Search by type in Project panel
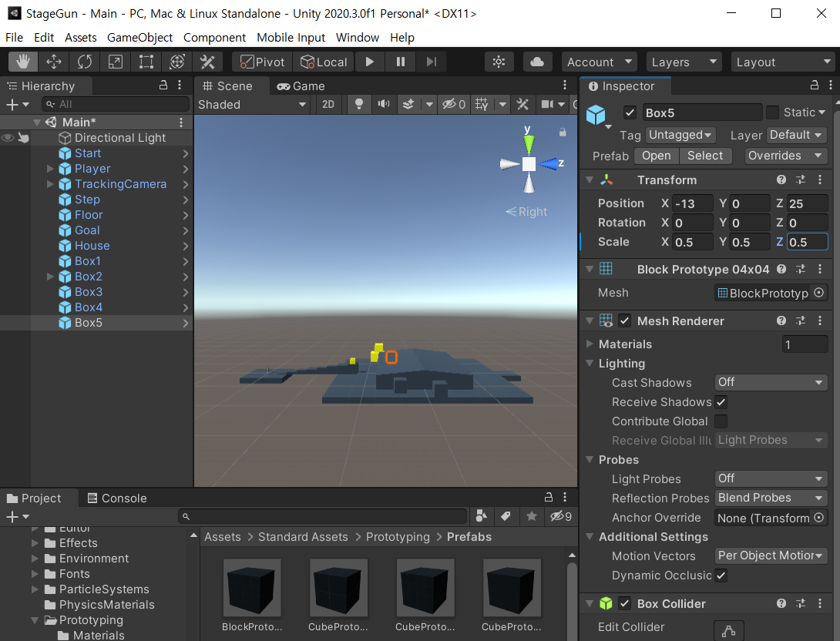Image resolution: width=840 pixels, height=641 pixels. tap(481, 515)
